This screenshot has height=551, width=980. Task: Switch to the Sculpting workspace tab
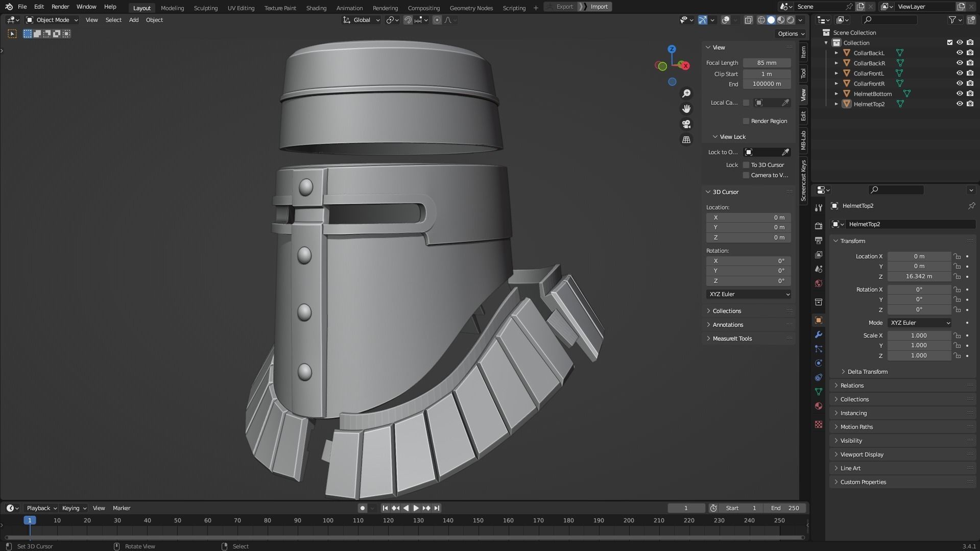point(205,8)
